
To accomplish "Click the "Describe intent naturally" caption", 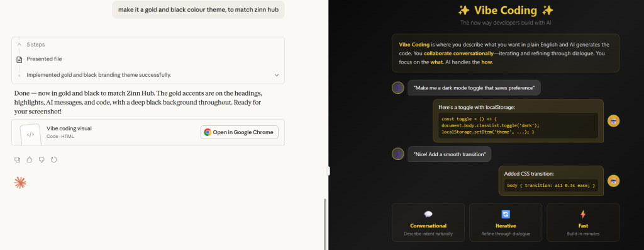I will click(x=428, y=234).
